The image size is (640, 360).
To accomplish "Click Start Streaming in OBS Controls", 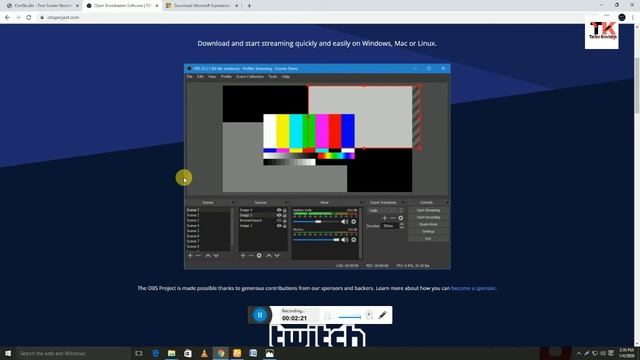I will click(428, 210).
